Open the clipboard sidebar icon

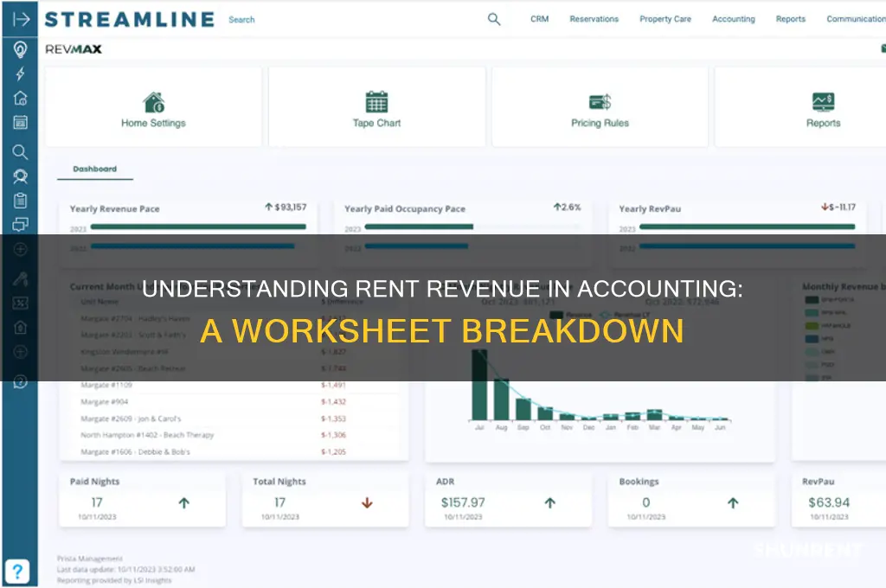pos(21,201)
